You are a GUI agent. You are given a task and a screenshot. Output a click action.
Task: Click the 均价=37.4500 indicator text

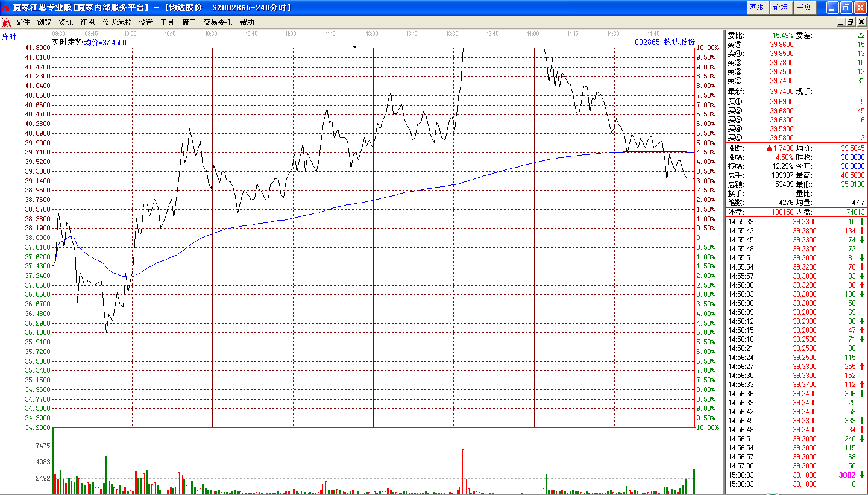(105, 42)
